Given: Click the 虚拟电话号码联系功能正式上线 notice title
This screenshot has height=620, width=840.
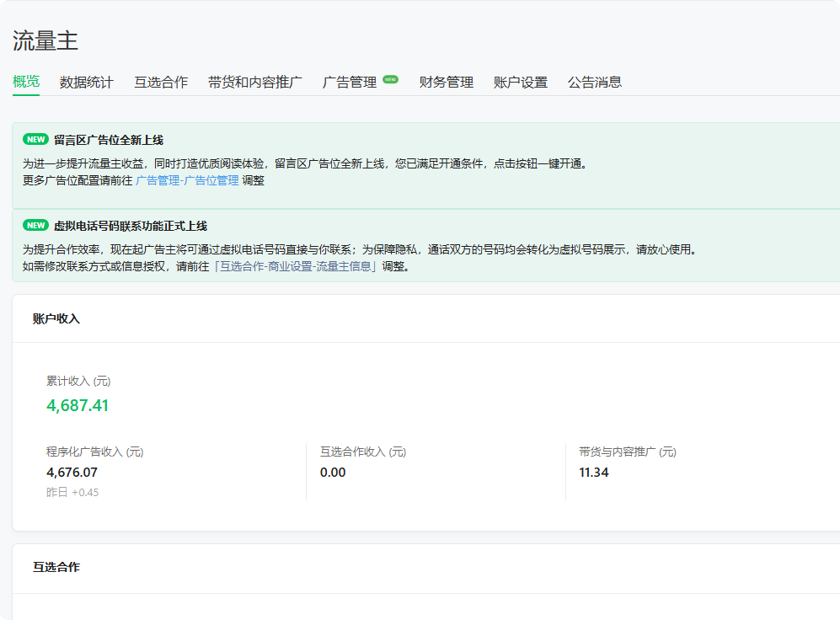Looking at the screenshot, I should (x=131, y=226).
